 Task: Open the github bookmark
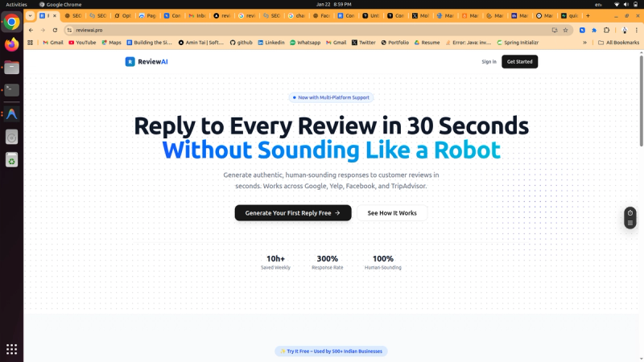241,43
